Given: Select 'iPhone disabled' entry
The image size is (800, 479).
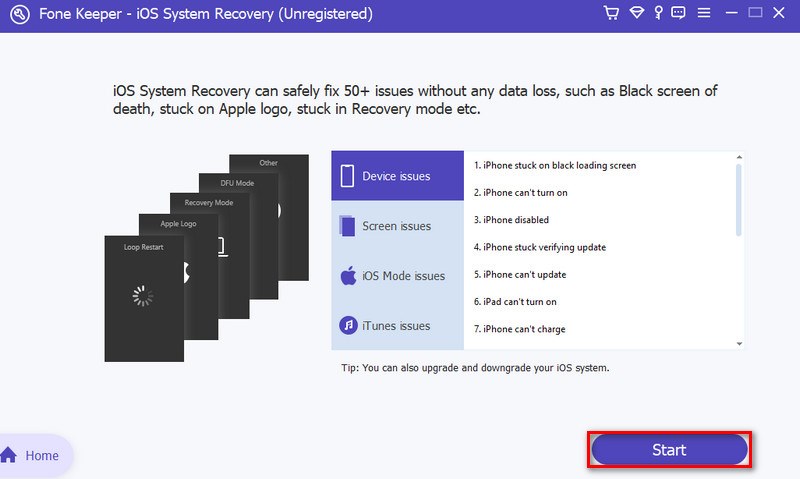Looking at the screenshot, I should [511, 220].
